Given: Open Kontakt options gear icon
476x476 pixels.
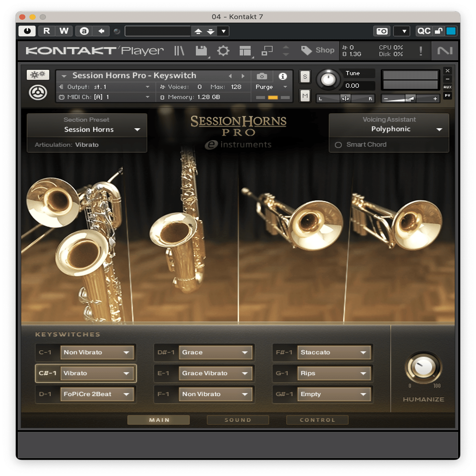Looking at the screenshot, I should click(x=223, y=51).
